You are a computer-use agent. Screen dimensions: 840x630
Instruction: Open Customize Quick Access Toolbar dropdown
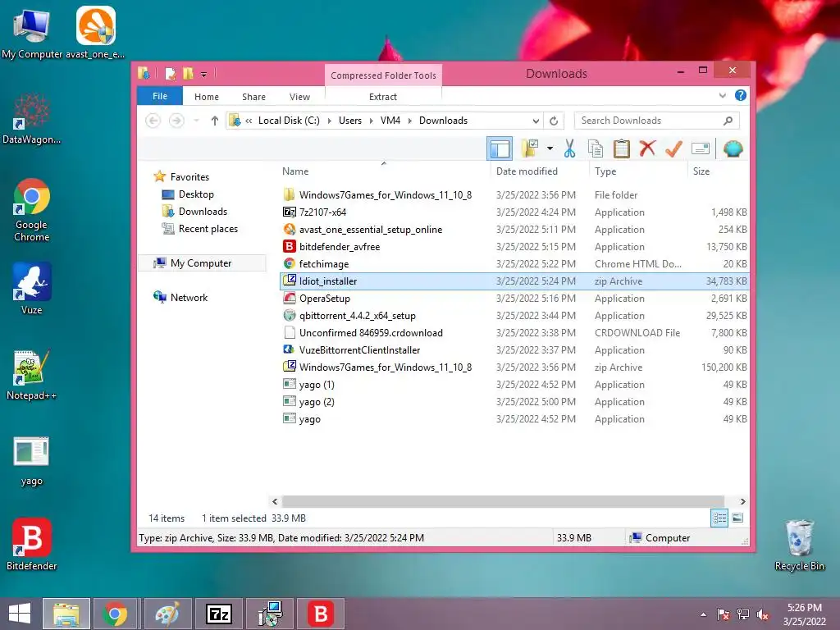pyautogui.click(x=203, y=74)
